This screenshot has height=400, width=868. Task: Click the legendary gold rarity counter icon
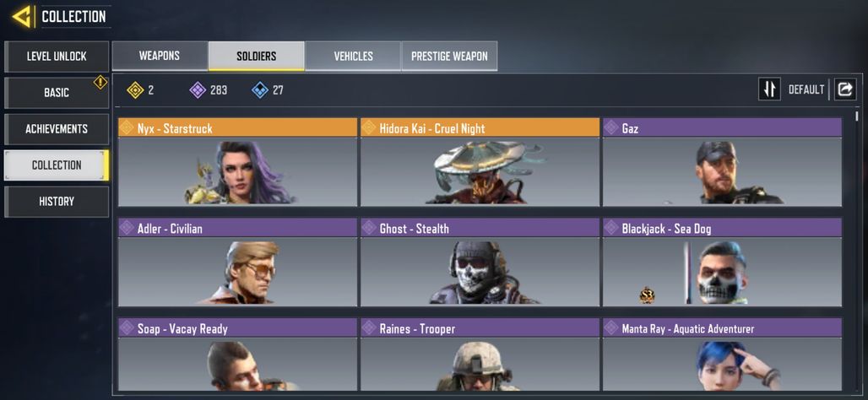(x=135, y=89)
